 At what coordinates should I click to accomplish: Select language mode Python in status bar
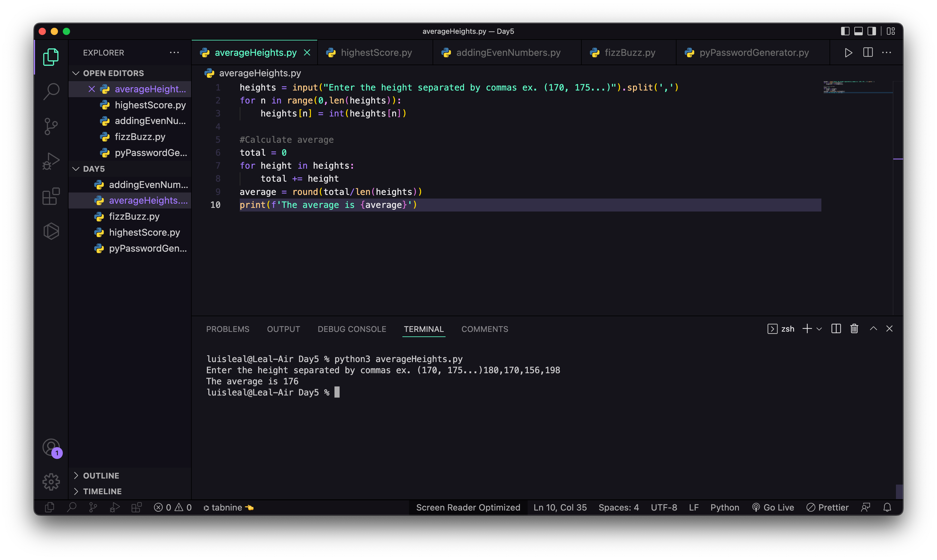pos(724,507)
